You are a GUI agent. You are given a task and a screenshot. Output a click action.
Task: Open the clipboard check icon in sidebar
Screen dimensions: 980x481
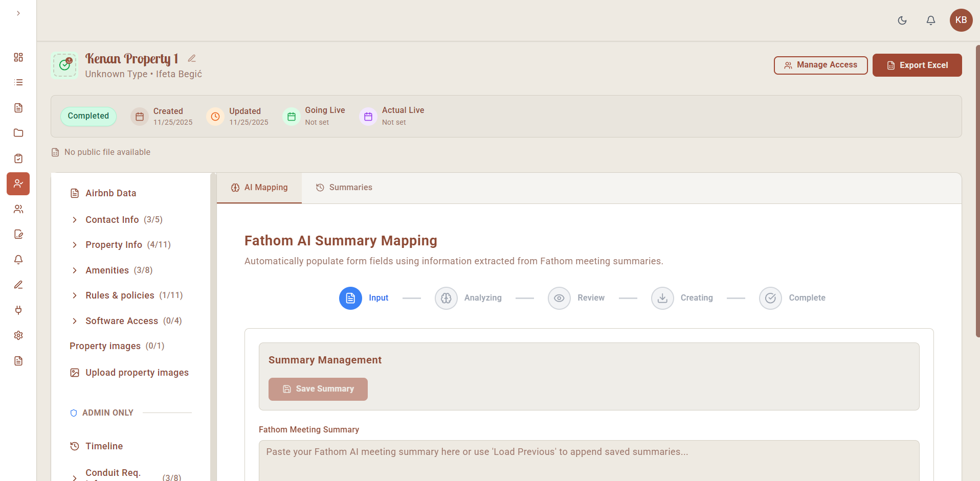(18, 158)
